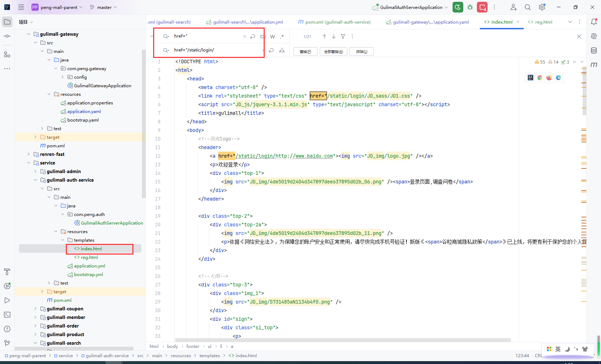Open the Build tool window
The height and width of the screenshot is (364, 601).
click(7, 272)
